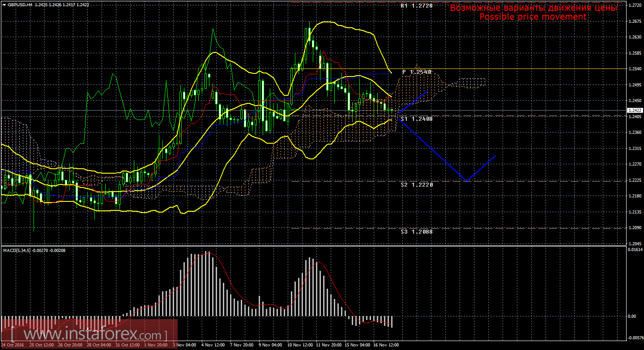The height and width of the screenshot is (350, 644).
Task: Click the current price tag 1.2422
Action: 635,110
